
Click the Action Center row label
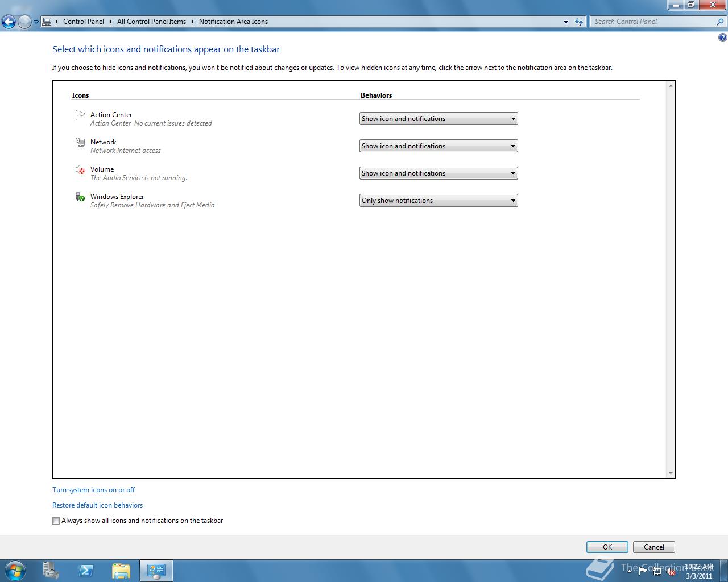click(x=111, y=115)
